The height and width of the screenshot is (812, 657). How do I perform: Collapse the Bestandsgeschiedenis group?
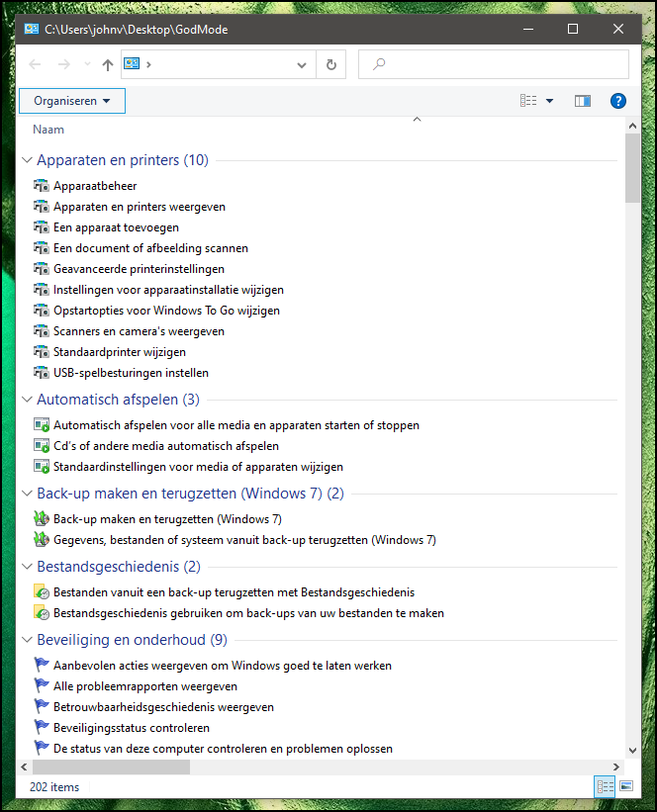pos(27,566)
